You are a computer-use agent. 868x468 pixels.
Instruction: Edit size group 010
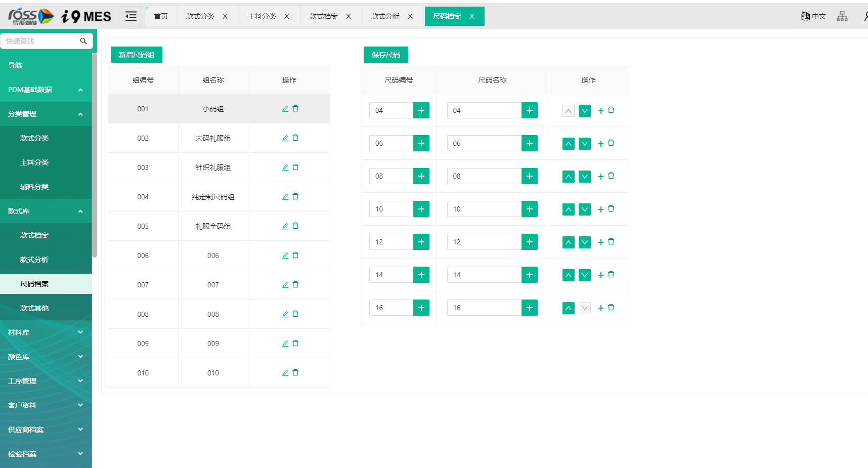click(285, 373)
